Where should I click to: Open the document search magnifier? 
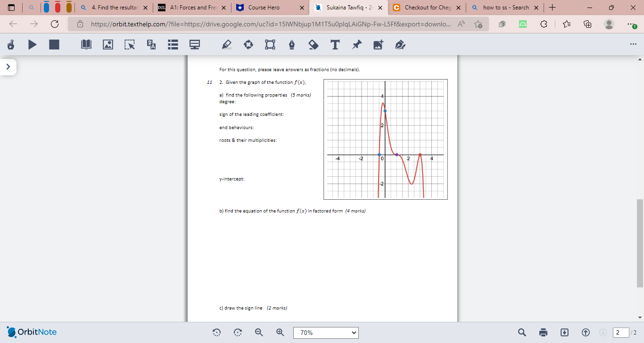pos(522,333)
